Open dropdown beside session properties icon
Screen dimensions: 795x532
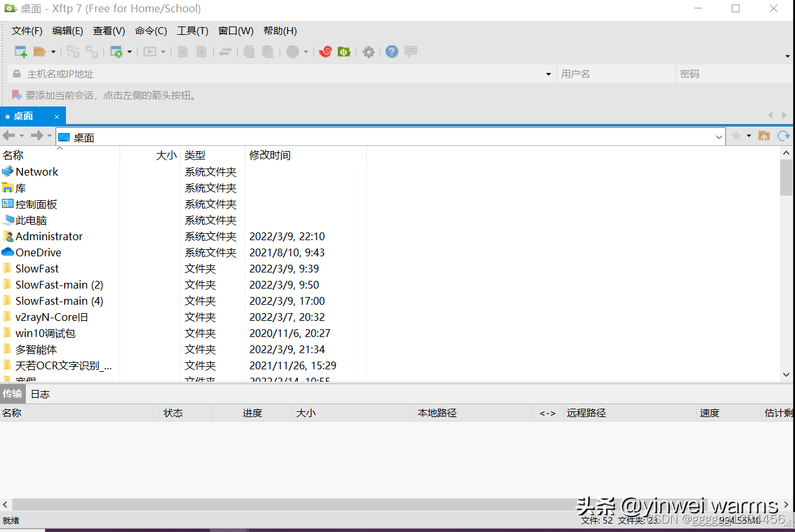click(130, 52)
